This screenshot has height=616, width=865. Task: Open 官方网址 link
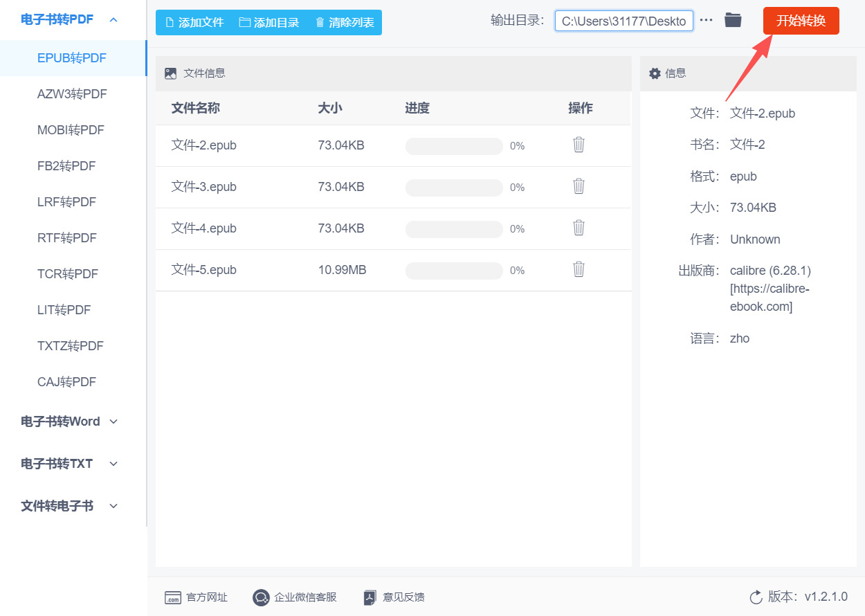(207, 597)
